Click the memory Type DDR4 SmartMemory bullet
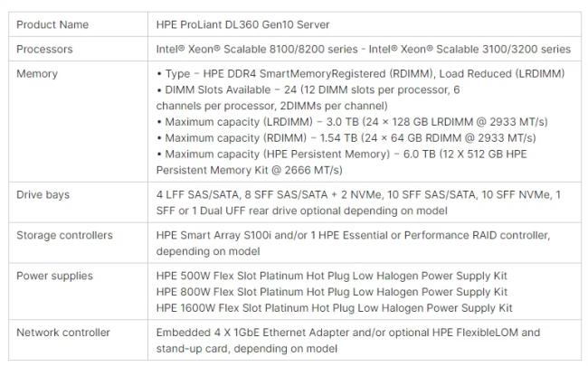The height and width of the screenshot is (366, 588). click(x=360, y=74)
